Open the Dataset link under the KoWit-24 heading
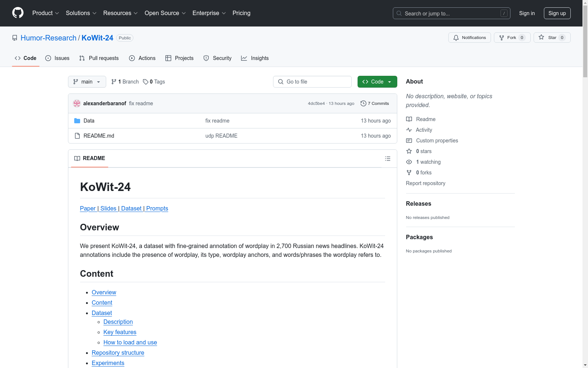 pos(131,208)
